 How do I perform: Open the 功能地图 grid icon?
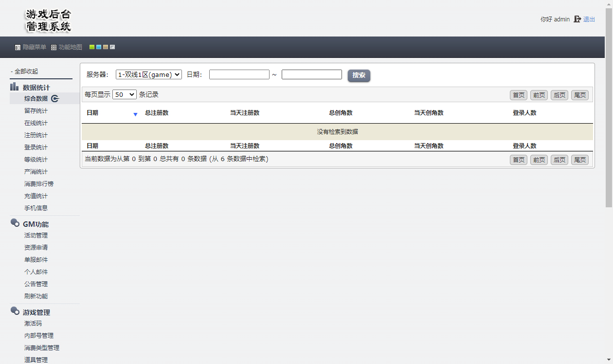coord(54,47)
